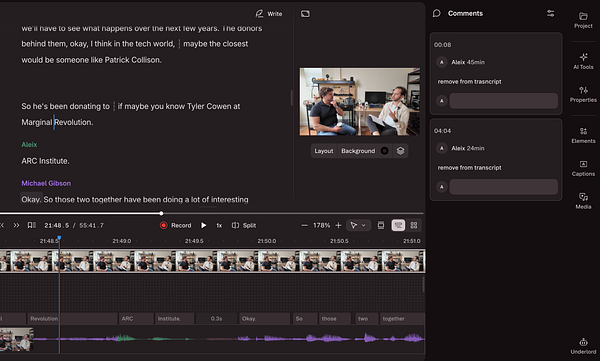Viewport: 600px width, 361px height.
Task: Click 'Patrick Collison.' in the transcript
Action: point(133,60)
